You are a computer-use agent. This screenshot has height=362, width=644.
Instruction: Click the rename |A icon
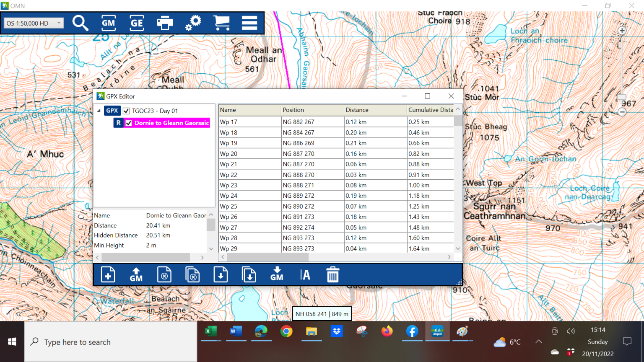click(305, 274)
